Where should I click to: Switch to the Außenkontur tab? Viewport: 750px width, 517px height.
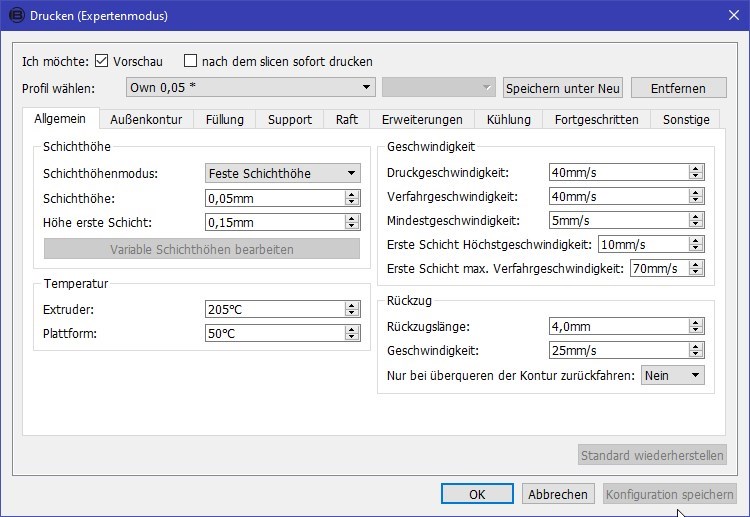(x=146, y=119)
